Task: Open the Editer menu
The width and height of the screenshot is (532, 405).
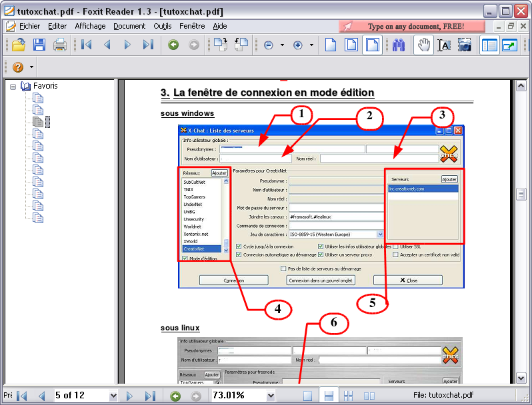Action: (x=57, y=26)
